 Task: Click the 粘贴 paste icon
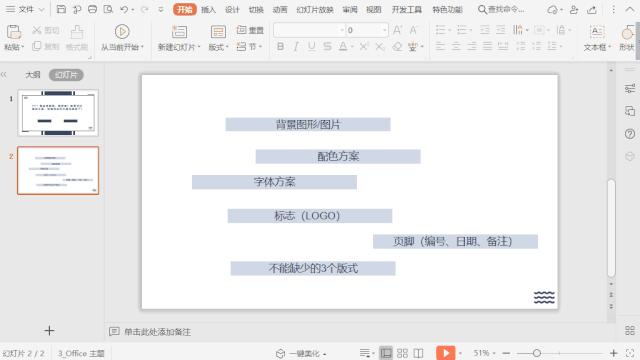click(x=13, y=32)
